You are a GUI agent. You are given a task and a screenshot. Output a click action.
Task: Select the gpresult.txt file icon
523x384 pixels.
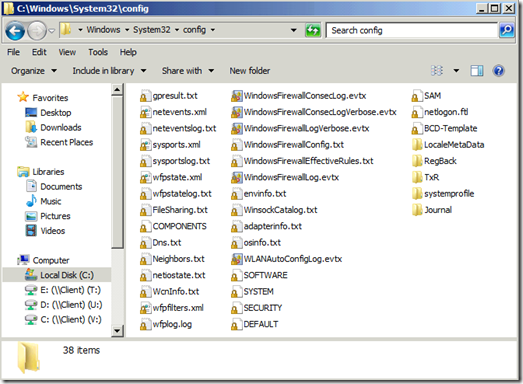click(x=145, y=96)
